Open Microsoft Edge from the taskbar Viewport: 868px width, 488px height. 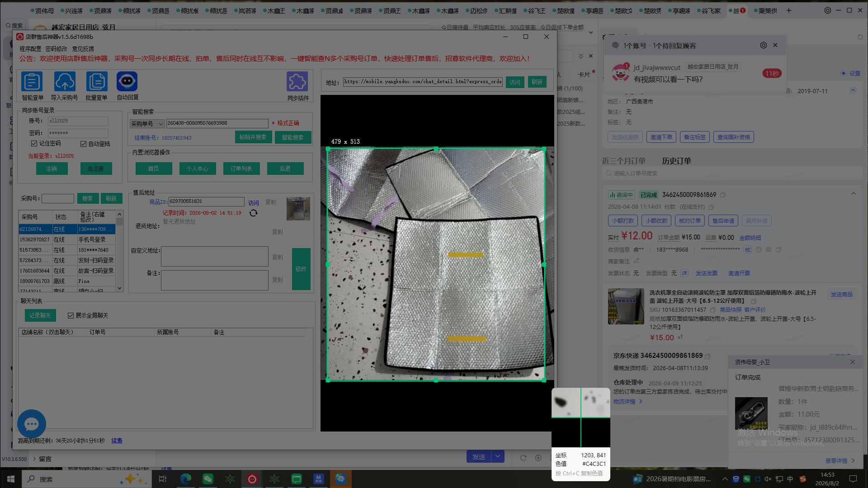pos(186,479)
